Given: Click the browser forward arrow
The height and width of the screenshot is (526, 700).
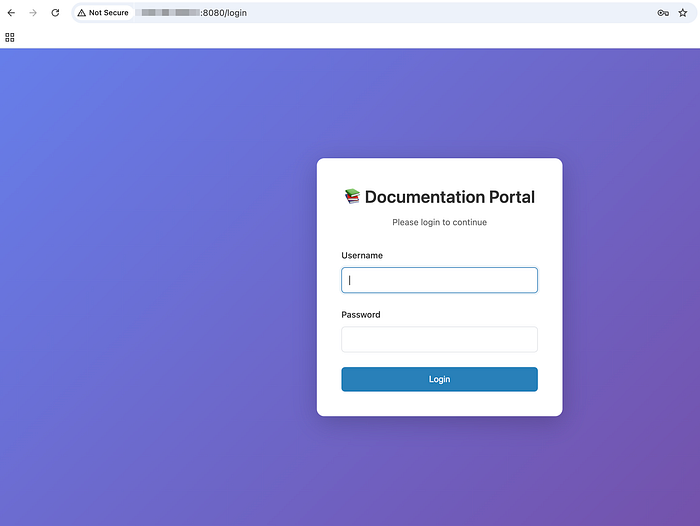Looking at the screenshot, I should pos(33,13).
